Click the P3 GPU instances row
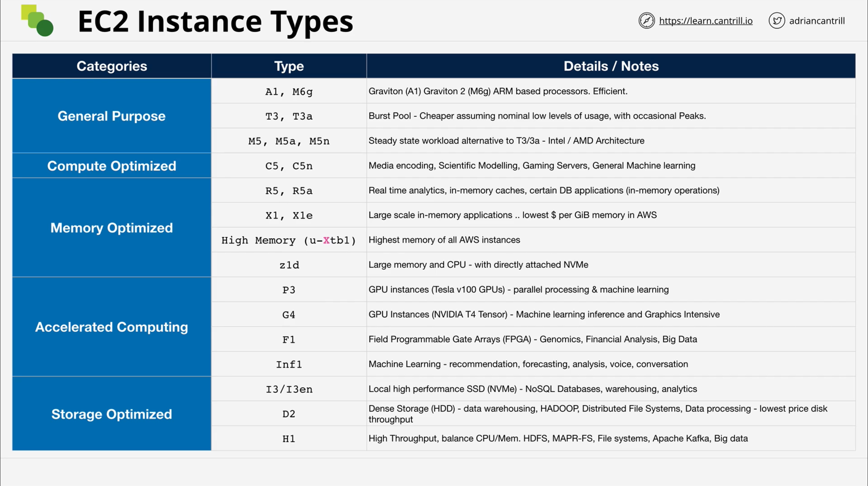This screenshot has height=486, width=868. (288, 289)
